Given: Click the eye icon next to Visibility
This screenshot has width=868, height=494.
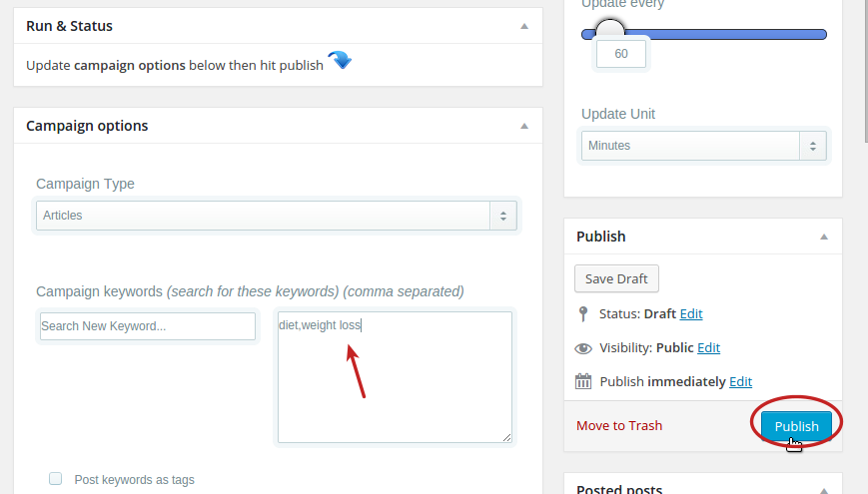Looking at the screenshot, I should pyautogui.click(x=583, y=348).
